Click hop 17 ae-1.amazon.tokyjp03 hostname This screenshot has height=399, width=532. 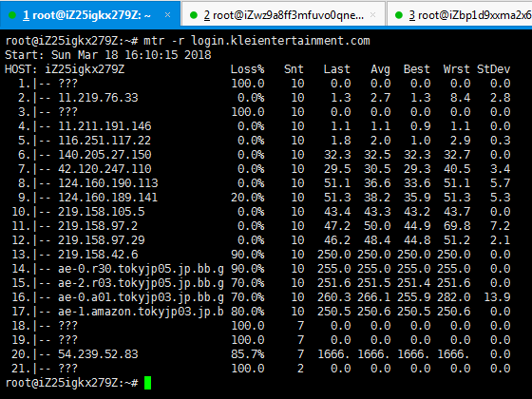141,312
